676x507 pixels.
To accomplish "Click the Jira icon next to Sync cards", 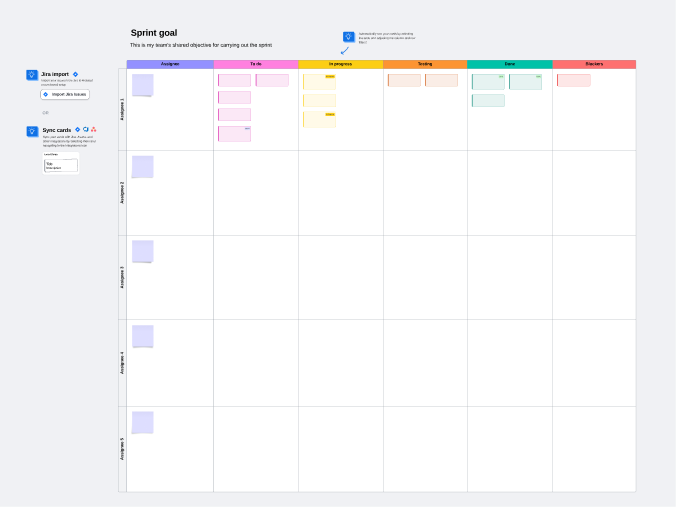I will (77, 129).
